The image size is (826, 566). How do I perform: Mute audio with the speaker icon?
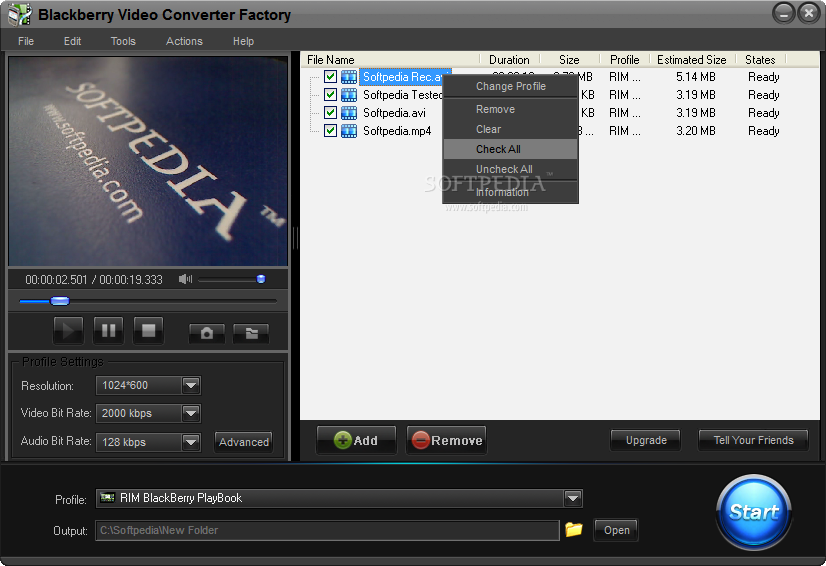pos(185,279)
